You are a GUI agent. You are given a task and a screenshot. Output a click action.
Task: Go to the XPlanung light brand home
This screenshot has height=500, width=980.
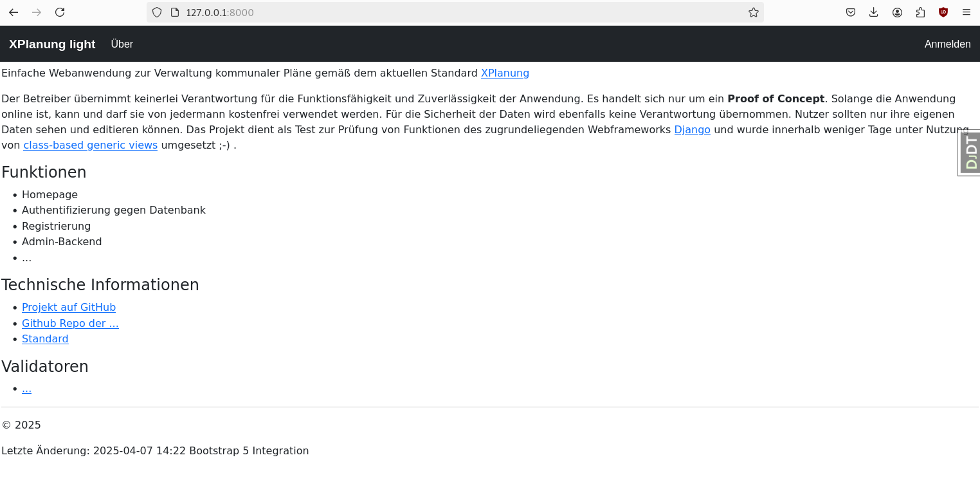tap(52, 44)
